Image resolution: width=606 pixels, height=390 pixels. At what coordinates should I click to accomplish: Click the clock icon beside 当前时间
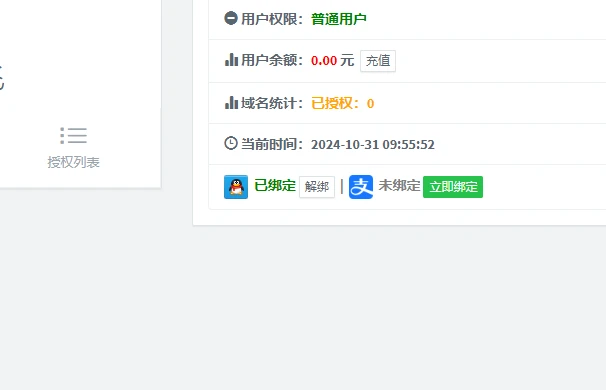(x=231, y=143)
